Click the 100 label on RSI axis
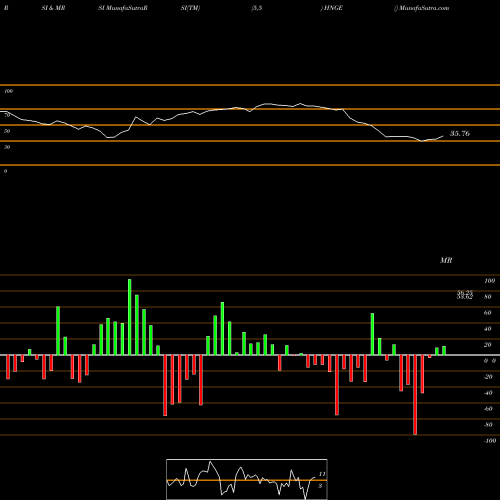The image size is (500, 500). pos(8,91)
